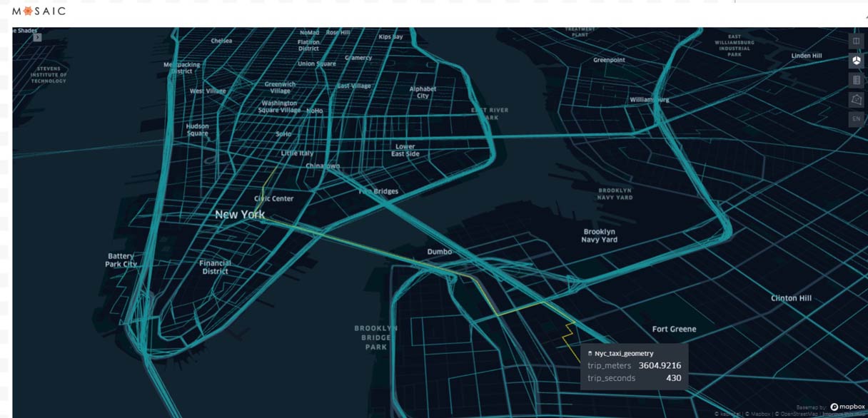Toggle 3D map perspective with cube icon
Viewport: 868px width, 418px height.
[x=856, y=61]
